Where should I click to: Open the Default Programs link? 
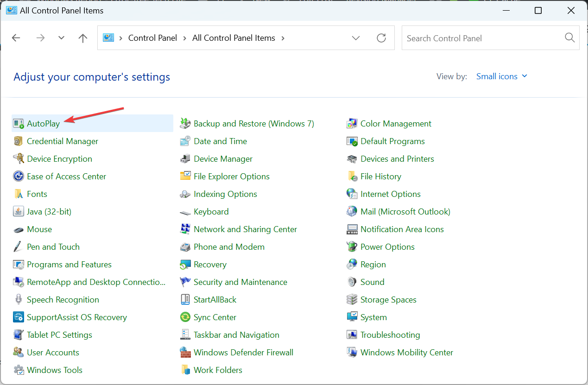click(x=392, y=141)
